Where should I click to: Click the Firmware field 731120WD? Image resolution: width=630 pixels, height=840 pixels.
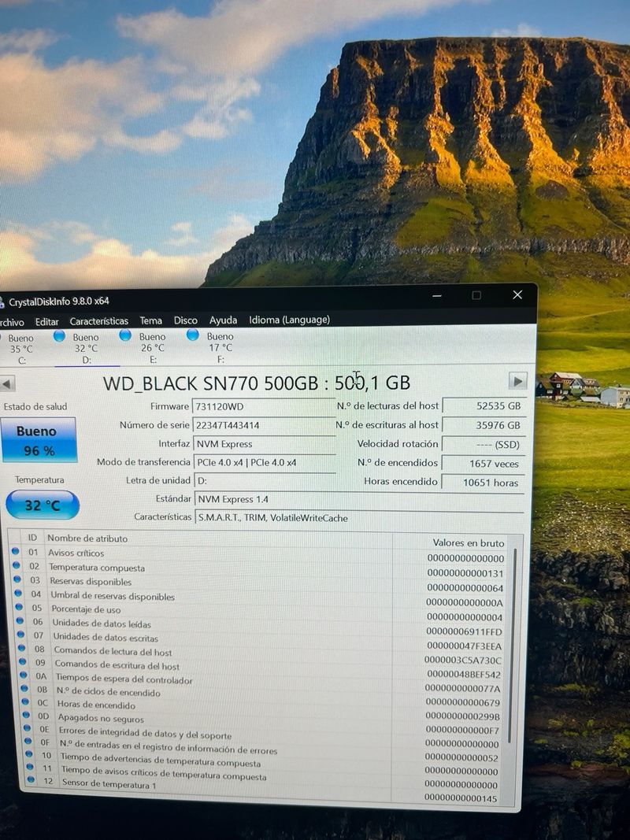click(x=264, y=406)
